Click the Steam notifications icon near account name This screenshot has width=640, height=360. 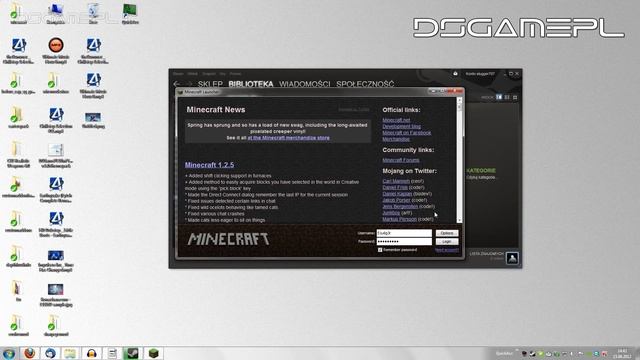456,73
